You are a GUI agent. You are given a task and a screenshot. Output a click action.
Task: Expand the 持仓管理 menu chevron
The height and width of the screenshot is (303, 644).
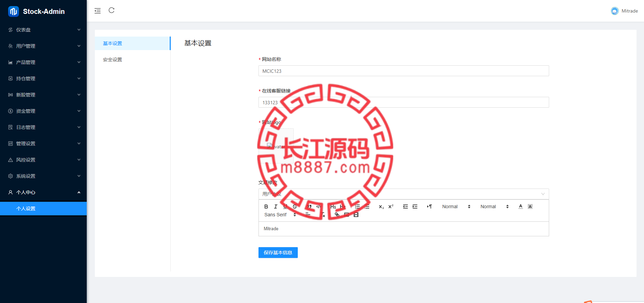point(79,79)
